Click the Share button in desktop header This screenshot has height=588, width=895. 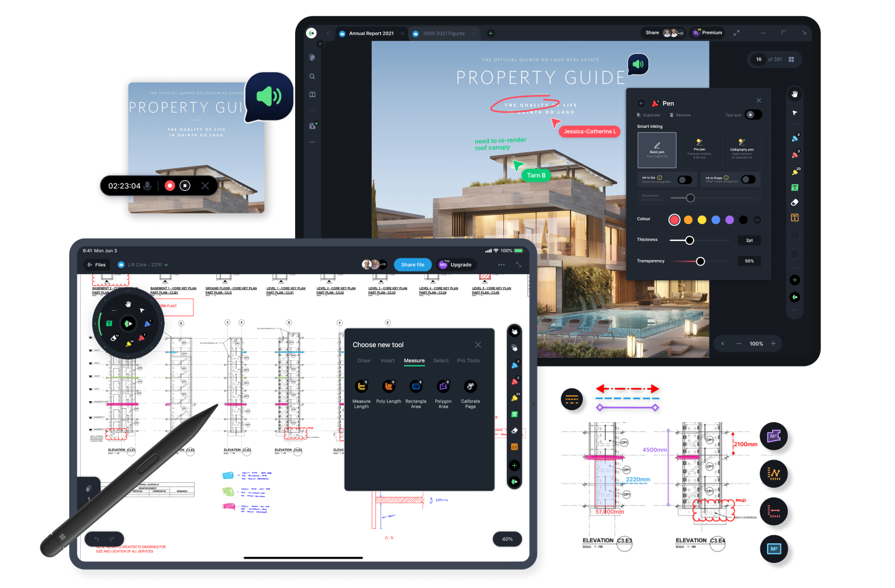coord(653,33)
